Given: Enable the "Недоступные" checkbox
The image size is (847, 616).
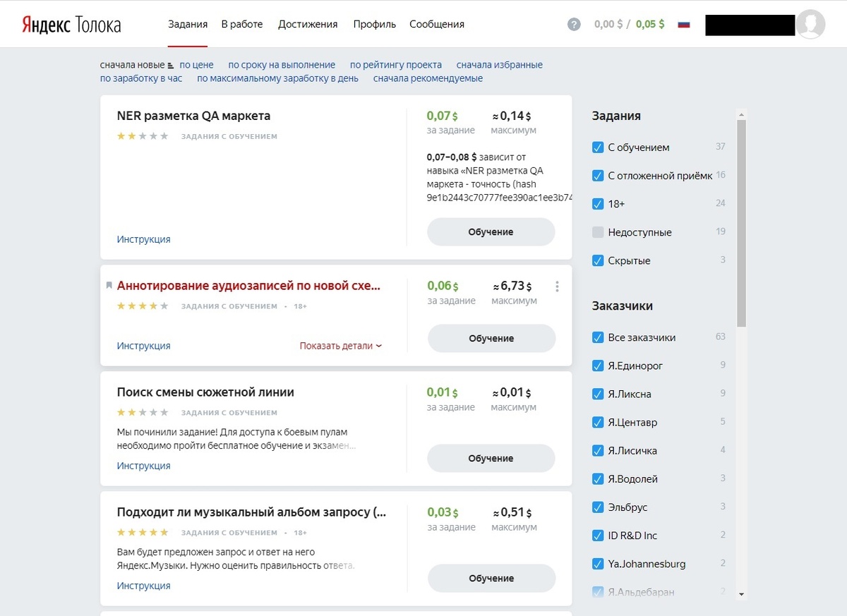Looking at the screenshot, I should [598, 232].
